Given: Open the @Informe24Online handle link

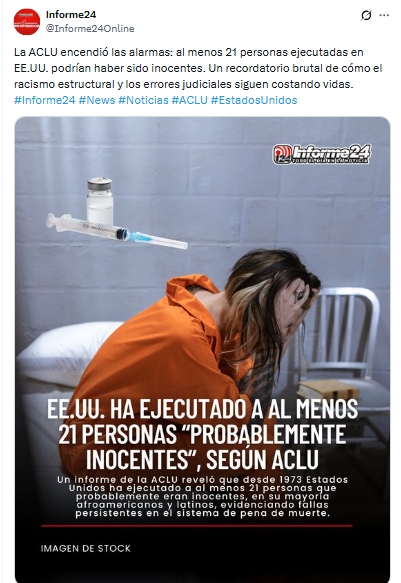Looking at the screenshot, I should (x=90, y=29).
